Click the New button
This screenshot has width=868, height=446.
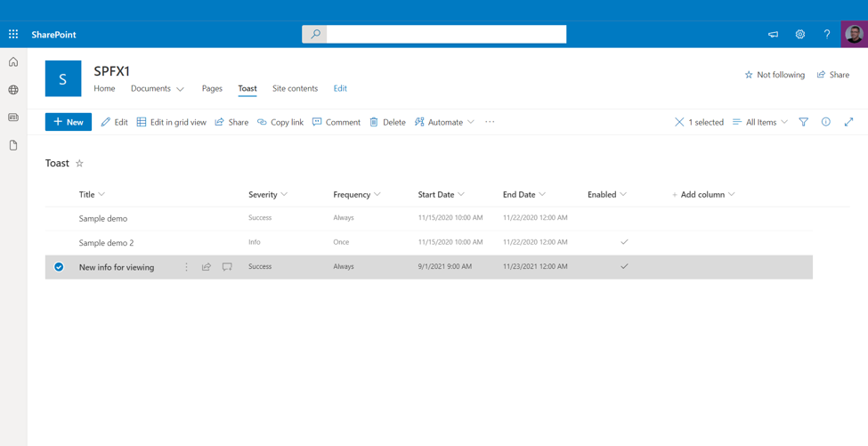pos(69,122)
